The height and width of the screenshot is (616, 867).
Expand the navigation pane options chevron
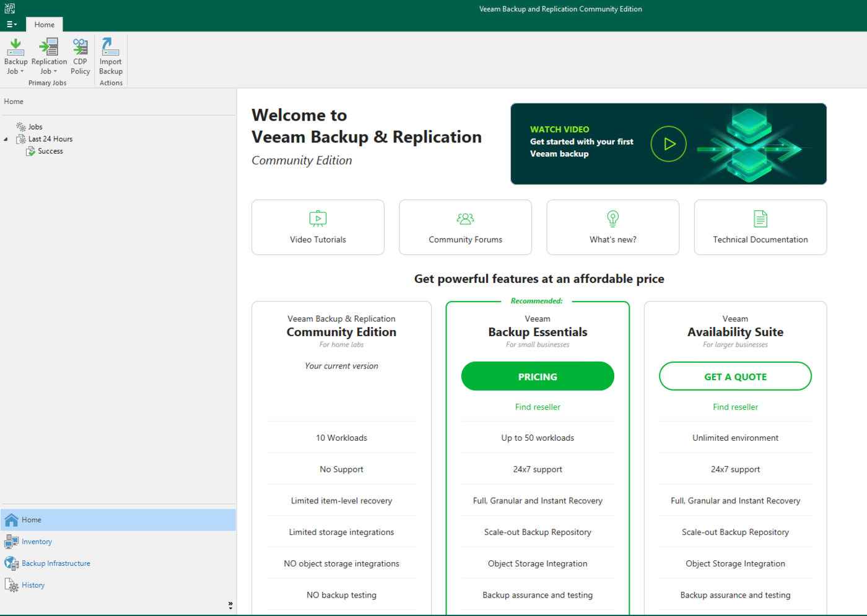(x=230, y=605)
